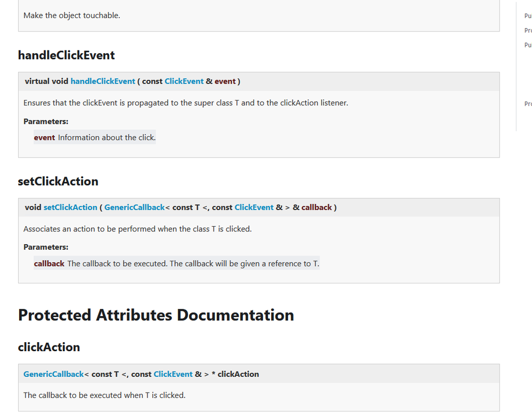Follow the ClickEvent link in the clickAction declaration
The image size is (532, 414).
coord(173,374)
